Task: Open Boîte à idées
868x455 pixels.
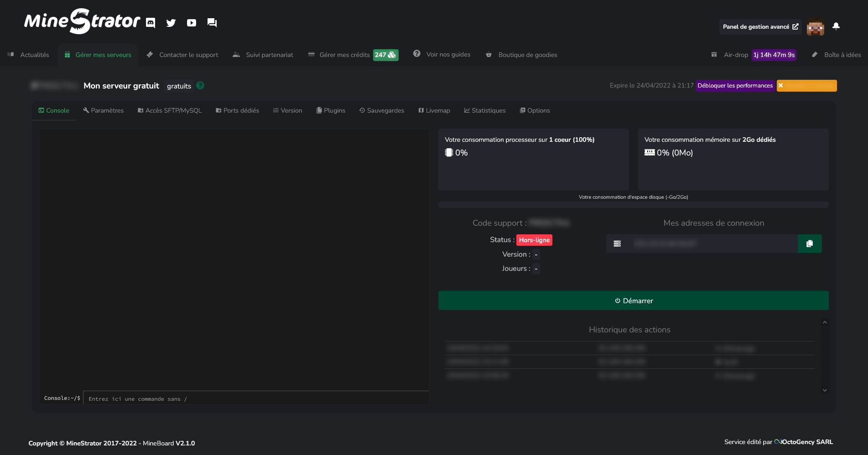Action: tap(836, 55)
